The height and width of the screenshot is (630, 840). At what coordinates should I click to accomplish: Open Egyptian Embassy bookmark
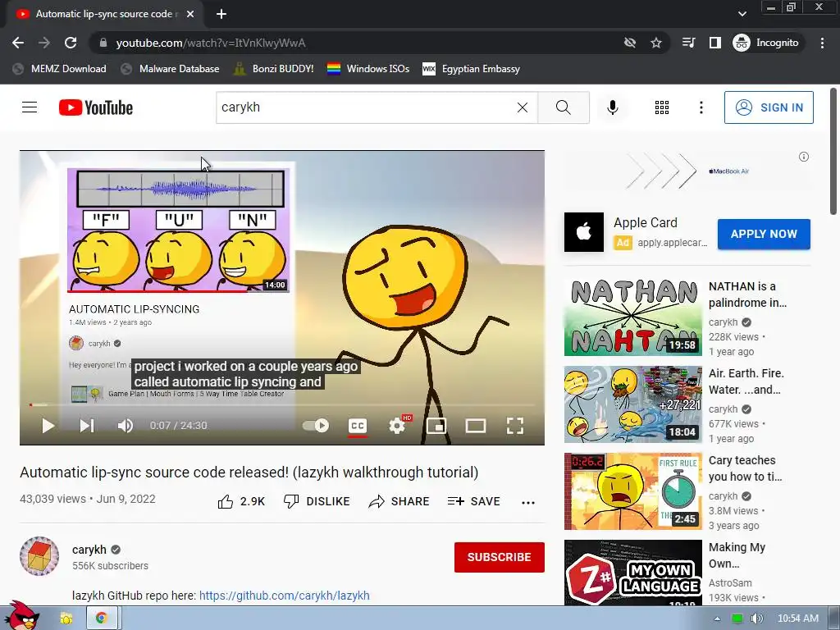tap(471, 69)
